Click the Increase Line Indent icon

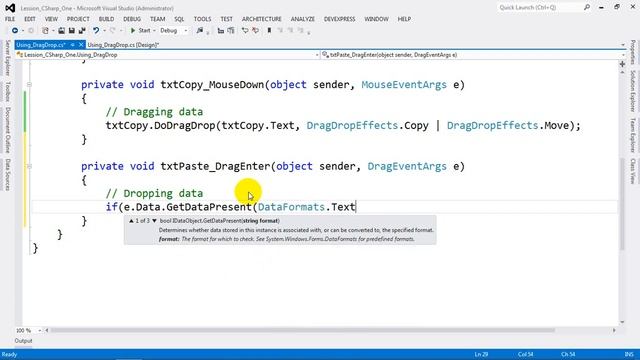(x=231, y=31)
